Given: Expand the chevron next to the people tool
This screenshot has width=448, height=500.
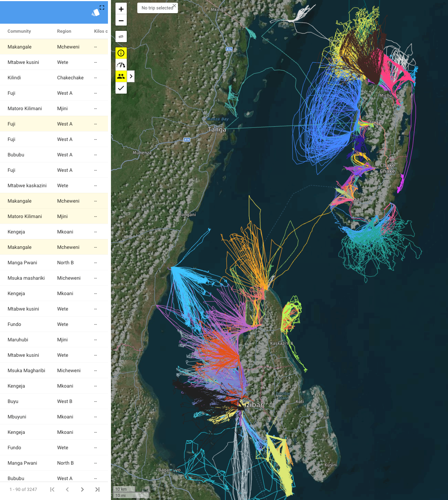Looking at the screenshot, I should click(131, 76).
